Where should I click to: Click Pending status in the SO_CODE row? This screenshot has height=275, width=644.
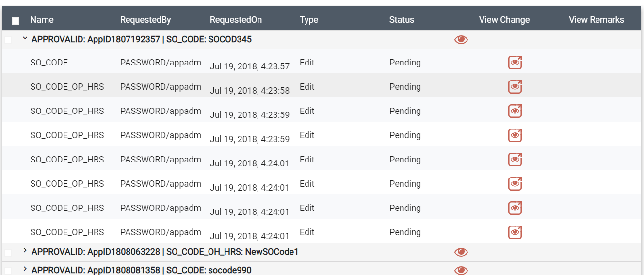405,63
